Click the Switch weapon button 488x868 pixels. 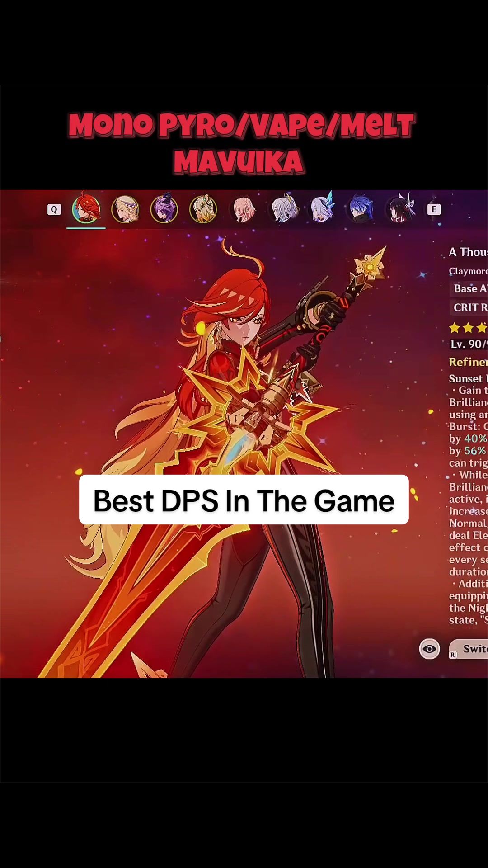(x=469, y=649)
